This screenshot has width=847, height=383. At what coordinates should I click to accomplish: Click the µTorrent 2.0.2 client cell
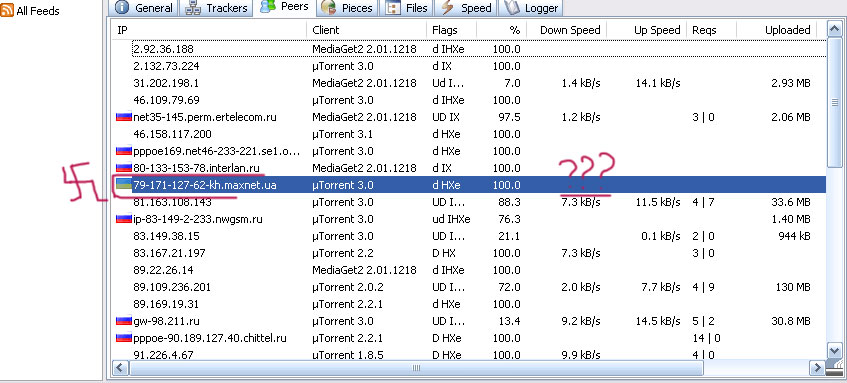(x=347, y=287)
